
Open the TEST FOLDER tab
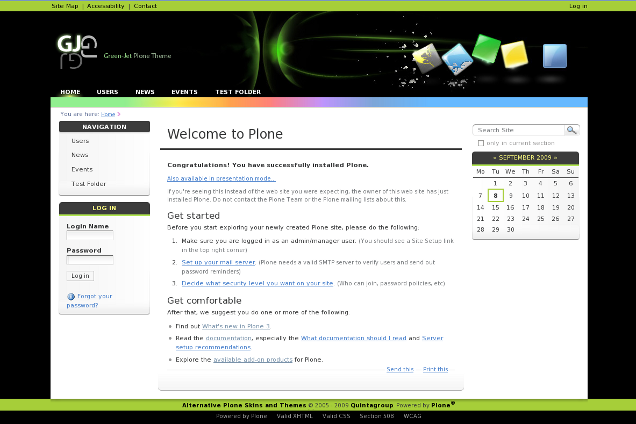[238, 92]
